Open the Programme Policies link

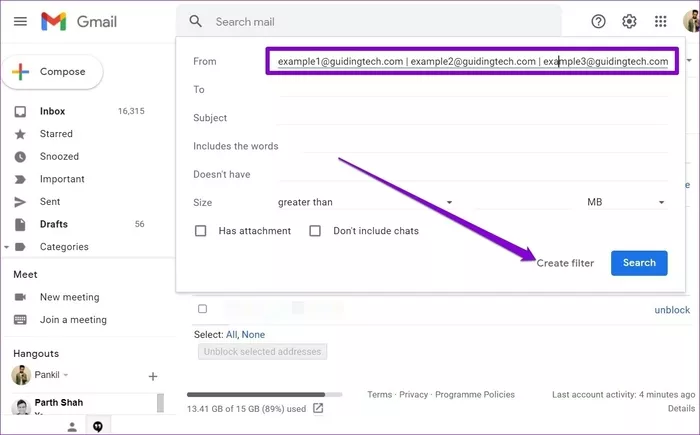tap(475, 394)
